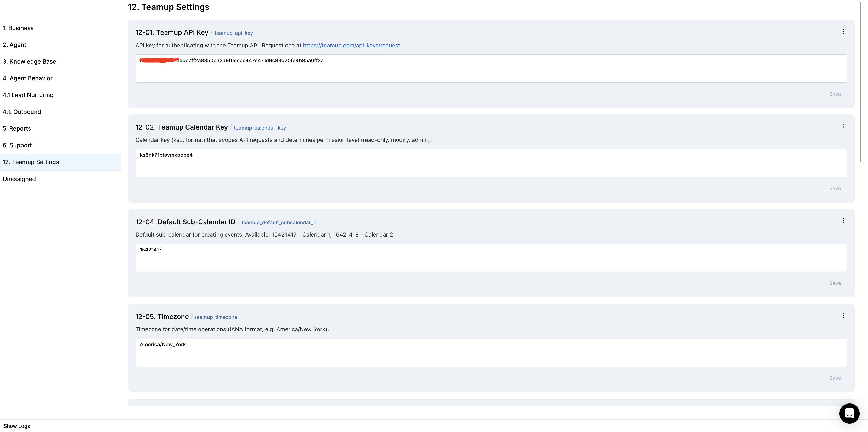This screenshot has height=432, width=868.
Task: Click the teamup_calendar_key variable link
Action: (x=260, y=128)
